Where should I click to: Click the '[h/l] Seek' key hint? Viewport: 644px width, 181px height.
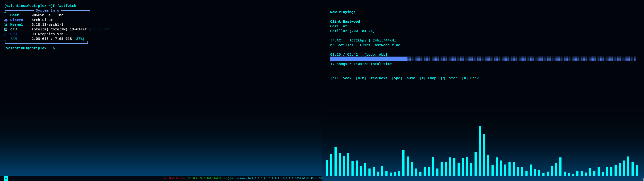pyautogui.click(x=341, y=78)
